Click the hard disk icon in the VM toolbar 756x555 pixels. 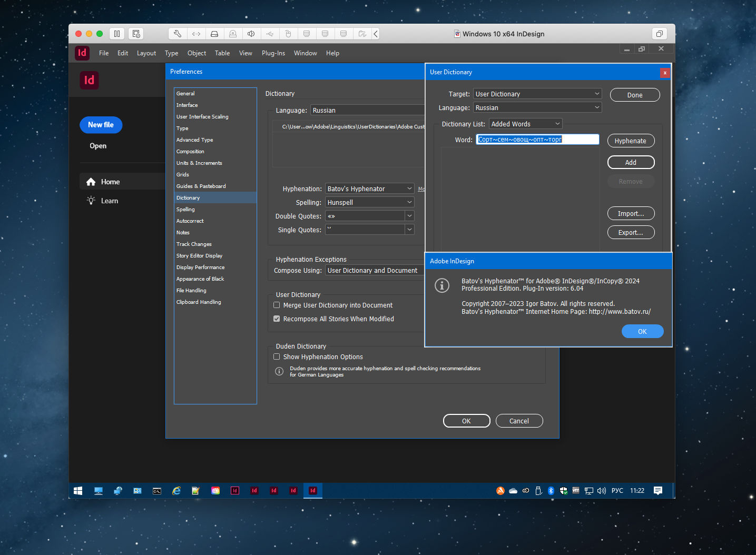[x=214, y=34]
